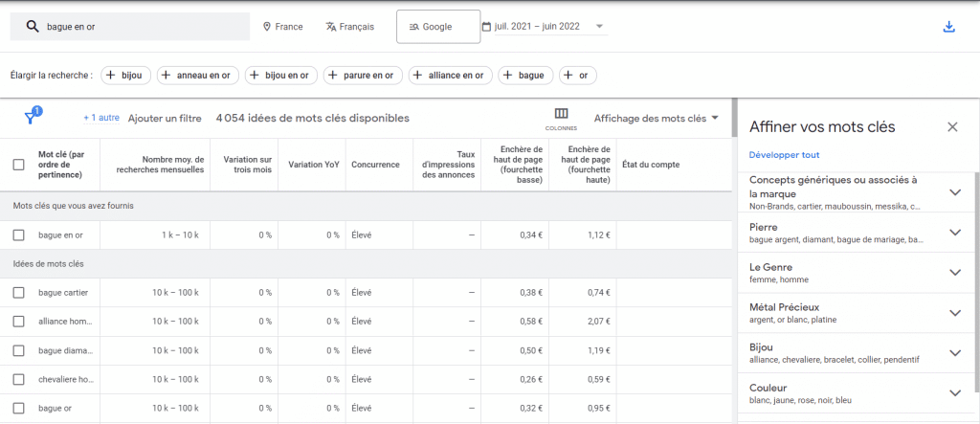Open Affichage des mots clés dropdown
The image size is (980, 424).
point(656,118)
